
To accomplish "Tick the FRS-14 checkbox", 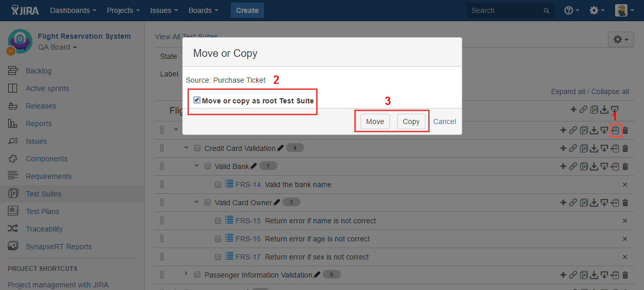I will (218, 185).
